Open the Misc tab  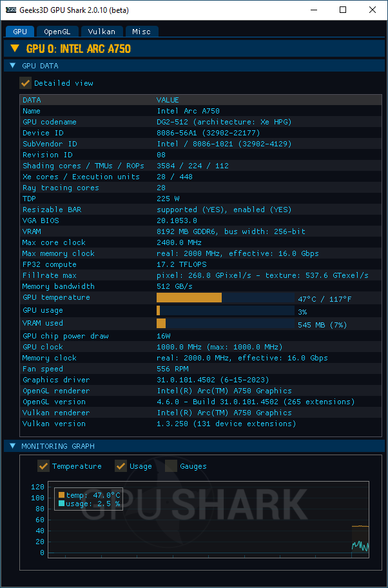click(142, 32)
